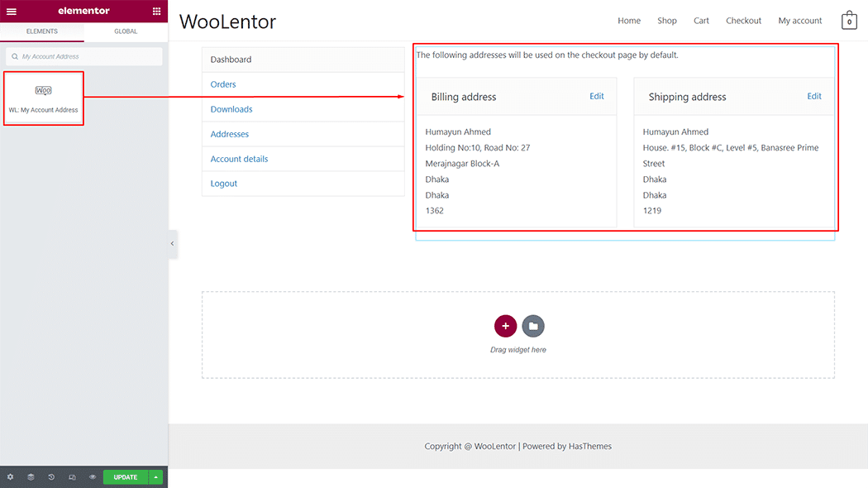Image resolution: width=868 pixels, height=488 pixels.
Task: Open revision history icon
Action: pos(51,477)
